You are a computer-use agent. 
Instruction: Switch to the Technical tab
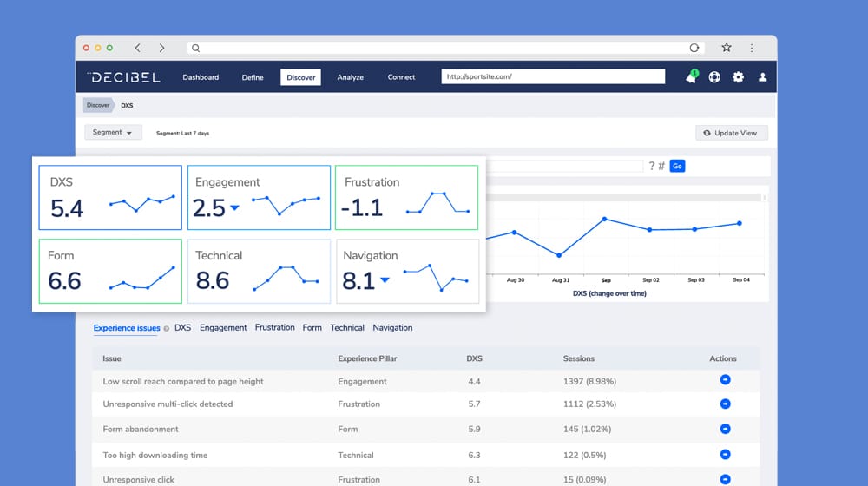point(347,328)
